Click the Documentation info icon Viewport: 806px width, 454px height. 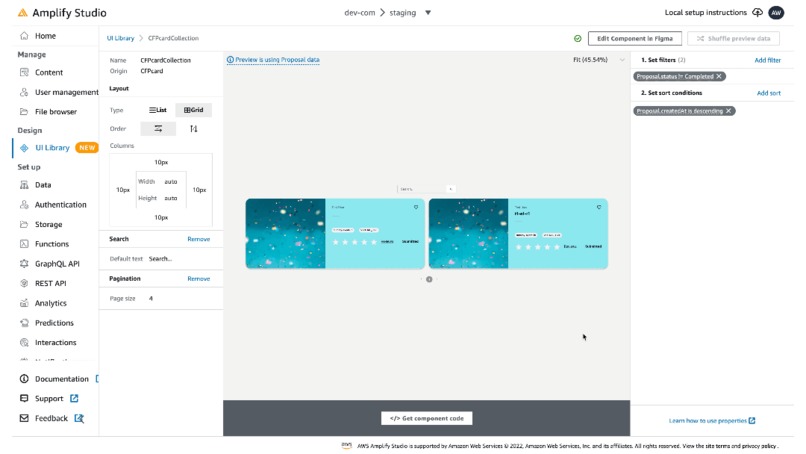click(x=24, y=379)
